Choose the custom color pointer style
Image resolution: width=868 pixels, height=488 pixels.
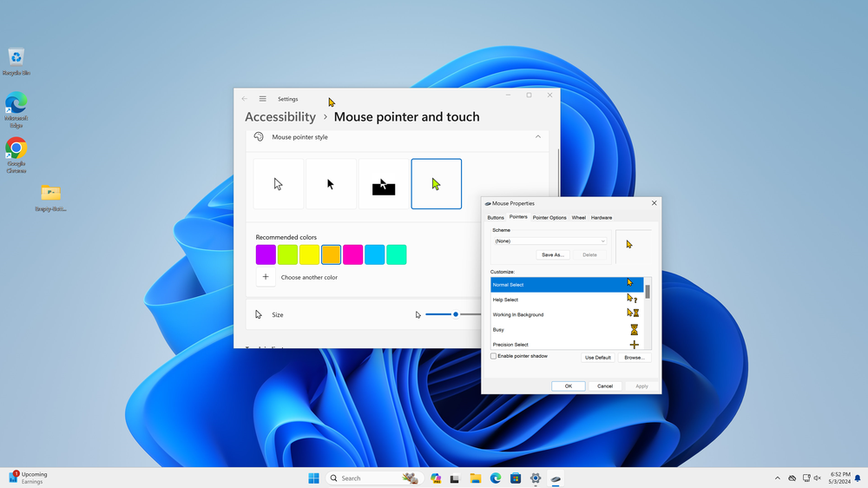(x=436, y=184)
